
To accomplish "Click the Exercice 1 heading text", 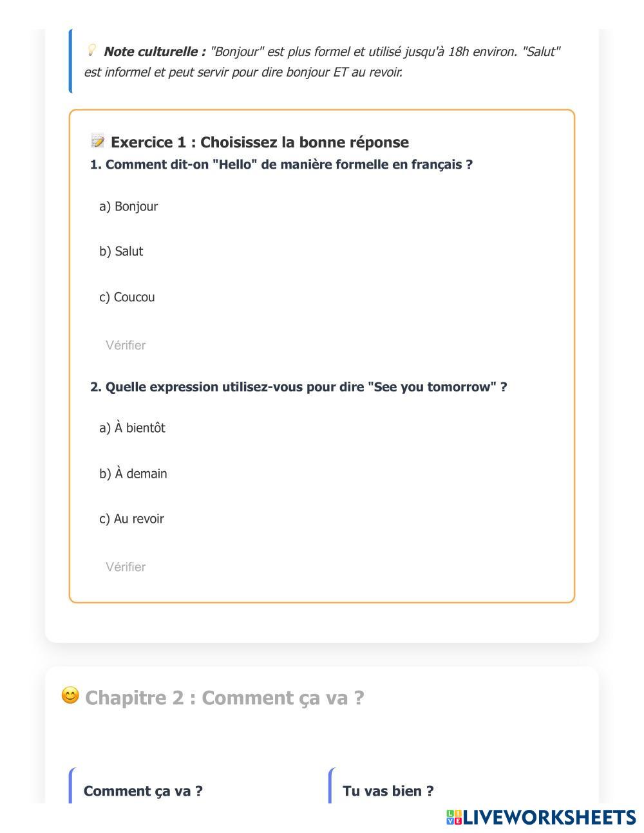I will (x=260, y=142).
